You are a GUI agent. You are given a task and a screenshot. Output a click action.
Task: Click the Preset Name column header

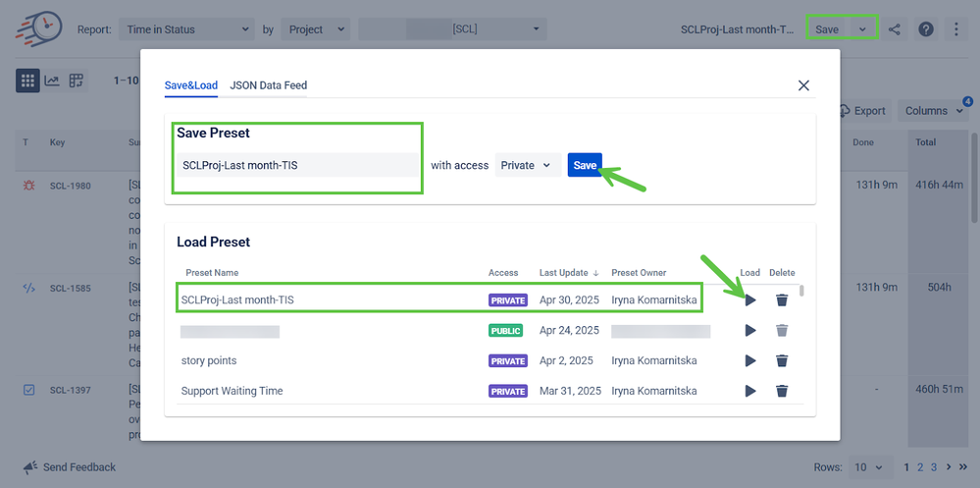[x=212, y=273]
